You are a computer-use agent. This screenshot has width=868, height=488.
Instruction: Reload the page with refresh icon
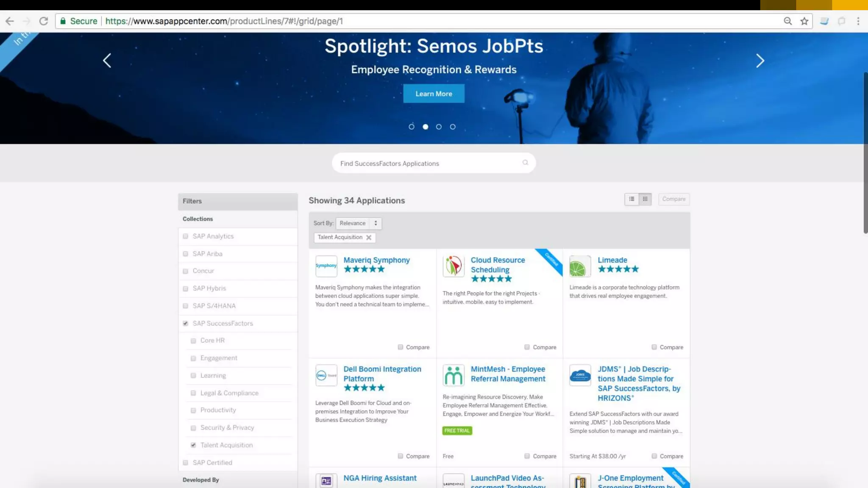pos(43,21)
